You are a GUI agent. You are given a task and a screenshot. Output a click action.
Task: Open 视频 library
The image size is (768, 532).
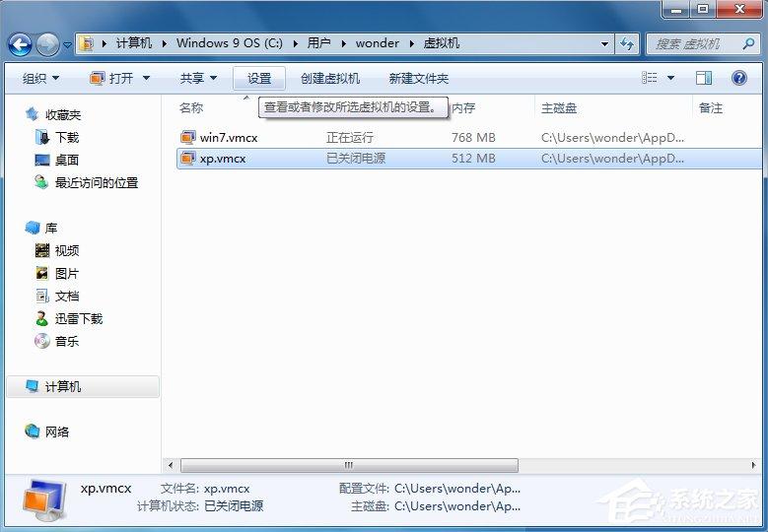tap(67, 250)
